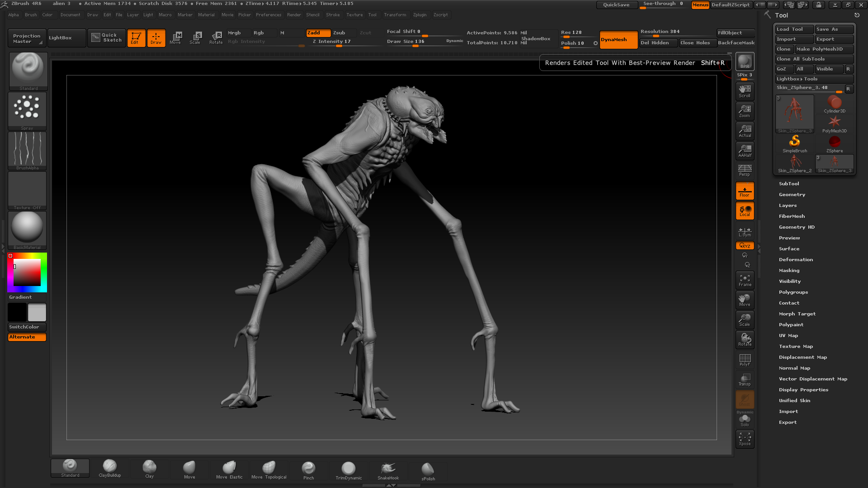Image resolution: width=868 pixels, height=488 pixels.
Task: Click the right-shelf Move view icon
Action: pyautogui.click(x=745, y=300)
